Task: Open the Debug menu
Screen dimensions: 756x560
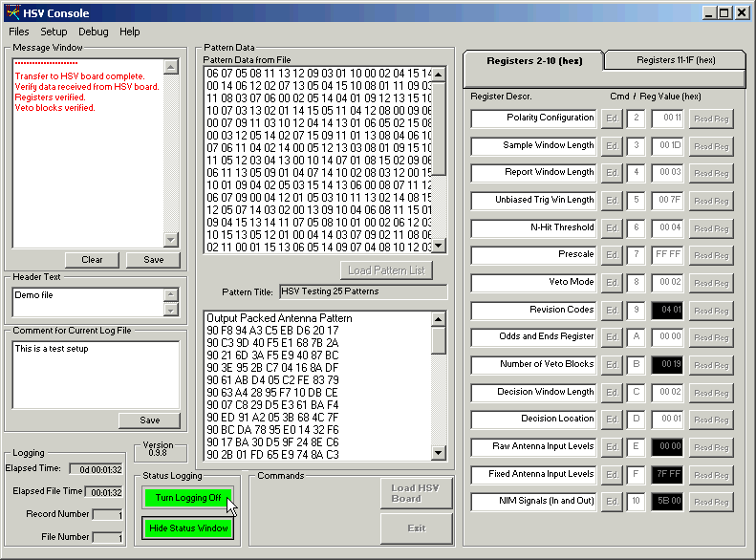Action: [x=94, y=32]
